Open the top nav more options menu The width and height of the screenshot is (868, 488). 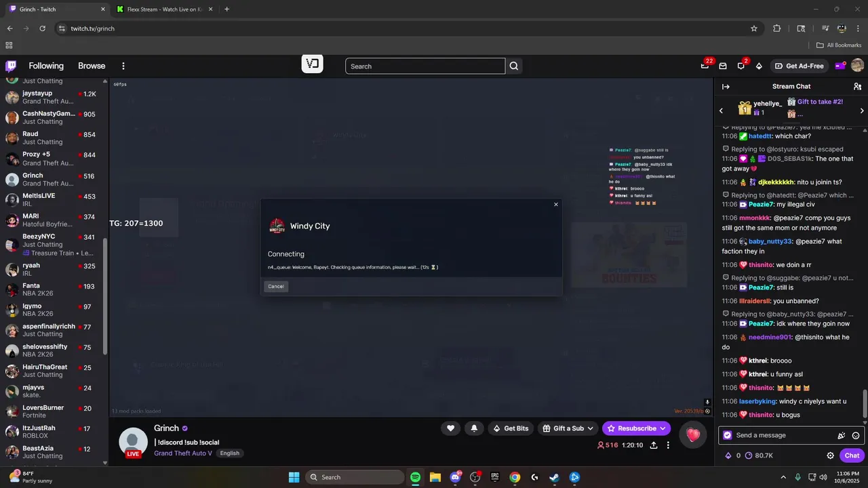pyautogui.click(x=123, y=66)
